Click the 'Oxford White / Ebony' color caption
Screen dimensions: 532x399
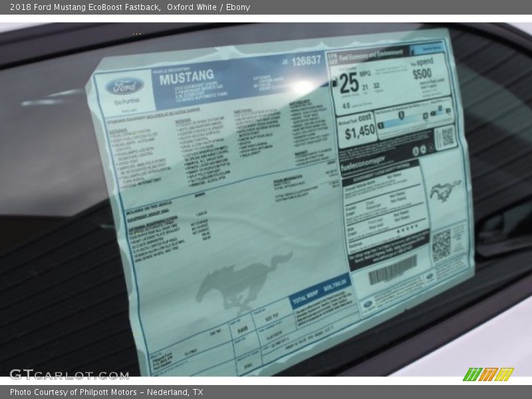point(208,7)
